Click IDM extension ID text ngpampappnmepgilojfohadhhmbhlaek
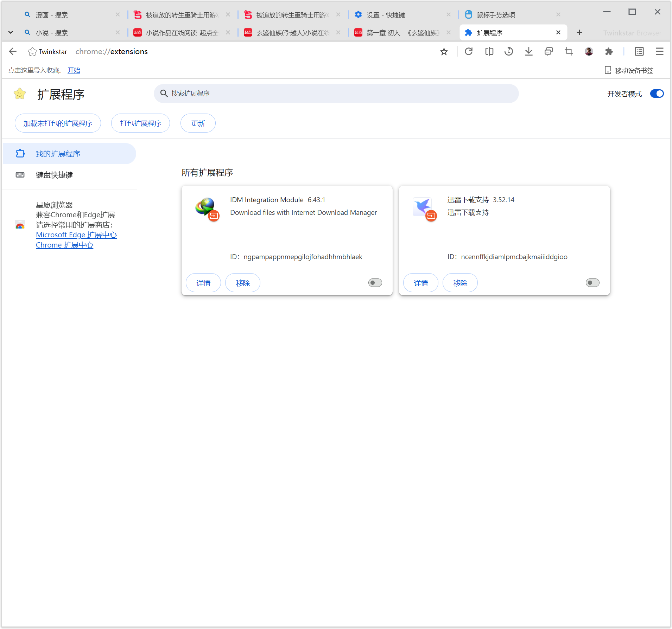Viewport: 672px width, 629px height. click(x=303, y=257)
